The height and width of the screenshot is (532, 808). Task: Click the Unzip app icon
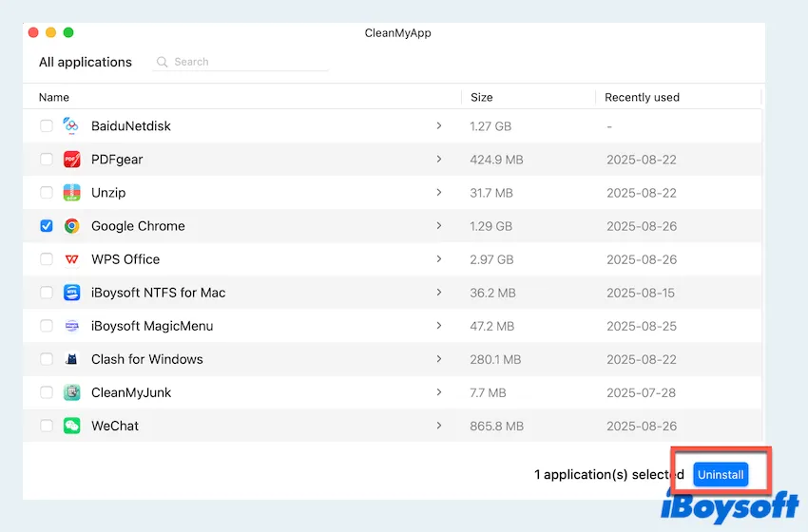click(71, 193)
